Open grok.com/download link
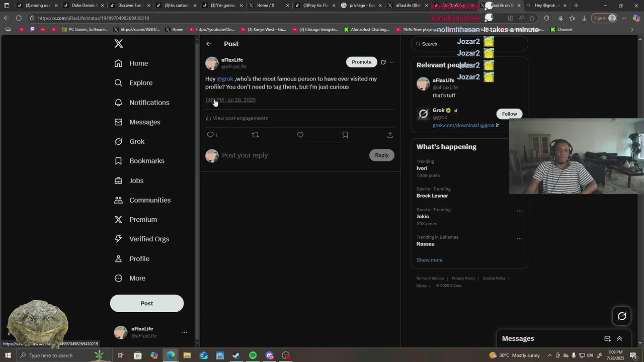Viewport: 644px width, 362px height. pyautogui.click(x=456, y=125)
